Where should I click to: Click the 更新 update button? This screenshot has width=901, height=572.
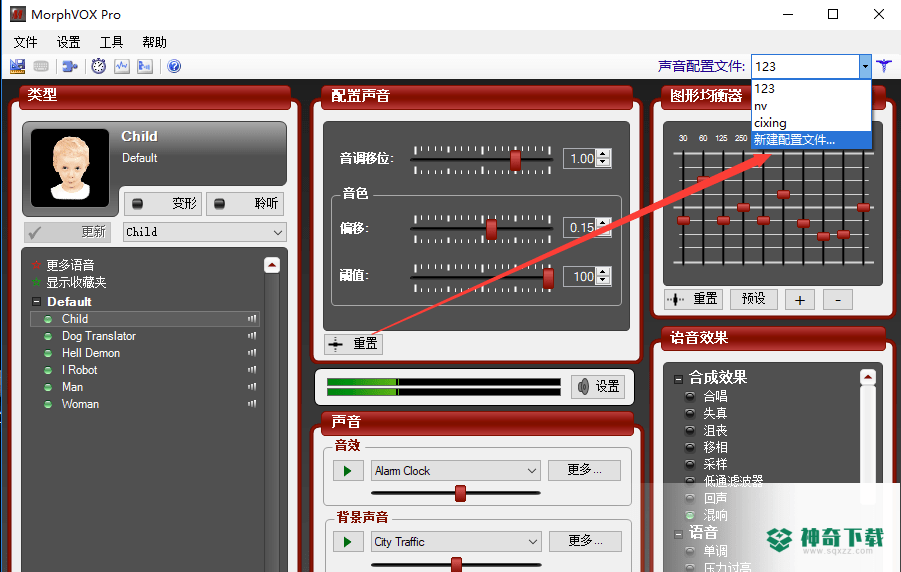[68, 232]
